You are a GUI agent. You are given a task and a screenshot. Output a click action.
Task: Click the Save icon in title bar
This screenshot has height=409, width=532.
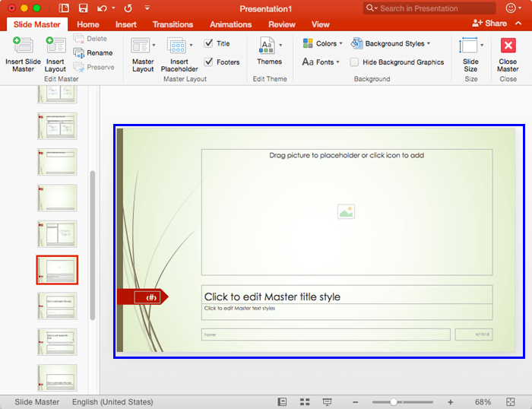tap(83, 8)
